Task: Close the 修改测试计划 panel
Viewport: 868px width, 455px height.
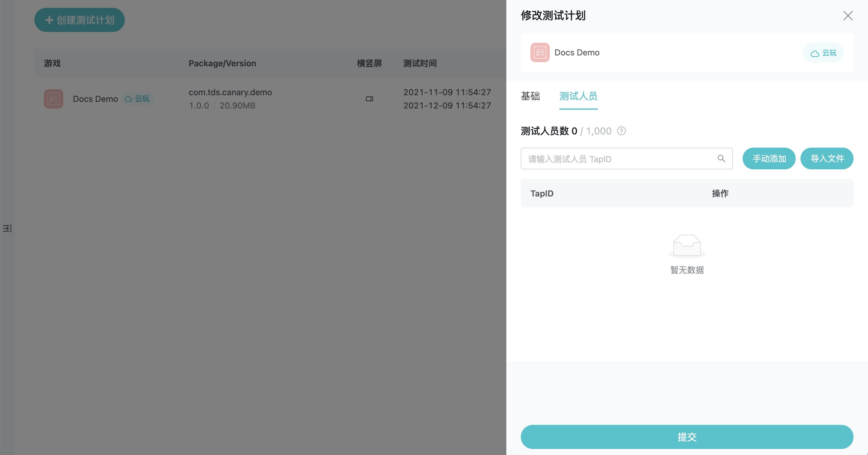Action: [848, 15]
